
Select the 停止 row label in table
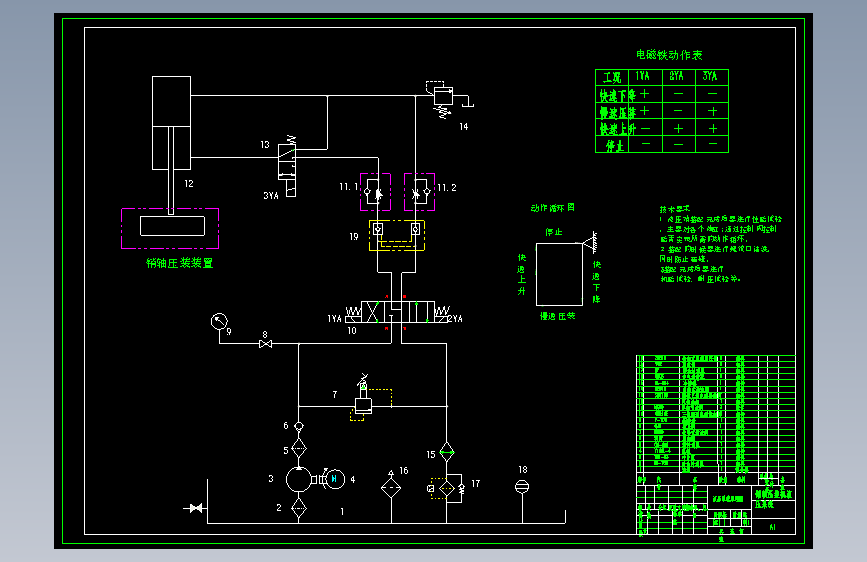pos(615,146)
